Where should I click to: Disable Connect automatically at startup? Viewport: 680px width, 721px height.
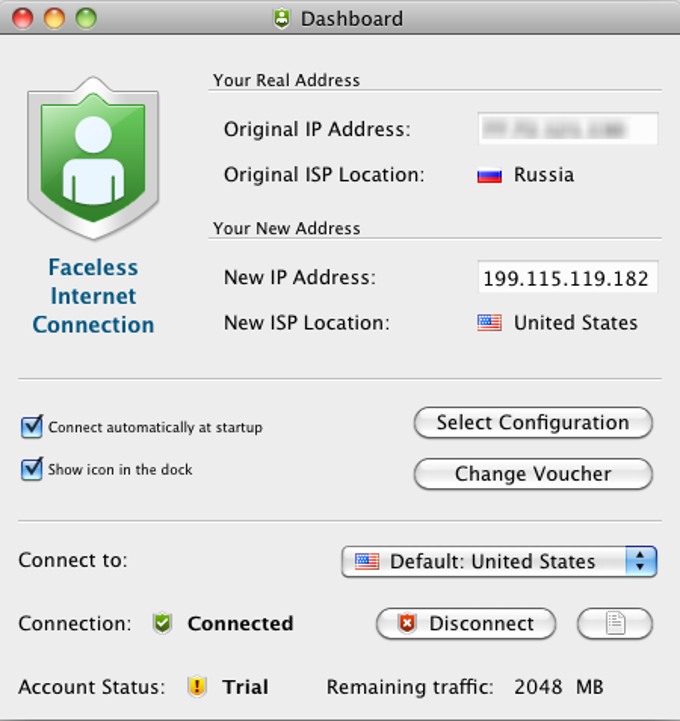[32, 427]
